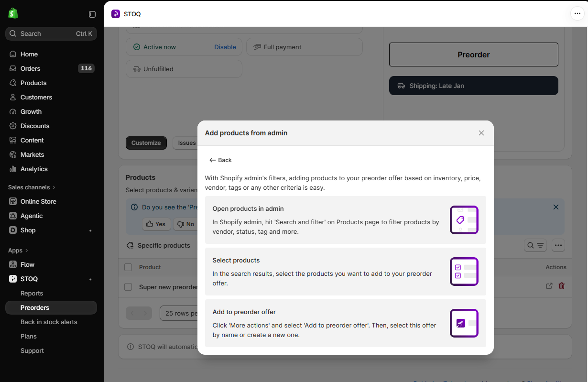
Task: Click the Orders count badge 116
Action: pos(86,68)
